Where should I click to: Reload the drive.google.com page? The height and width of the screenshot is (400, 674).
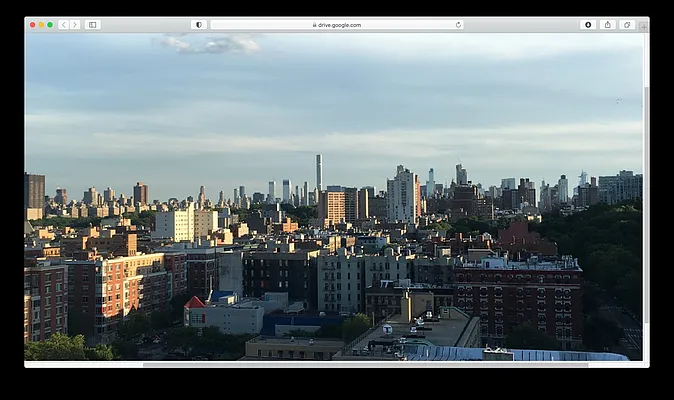point(458,25)
